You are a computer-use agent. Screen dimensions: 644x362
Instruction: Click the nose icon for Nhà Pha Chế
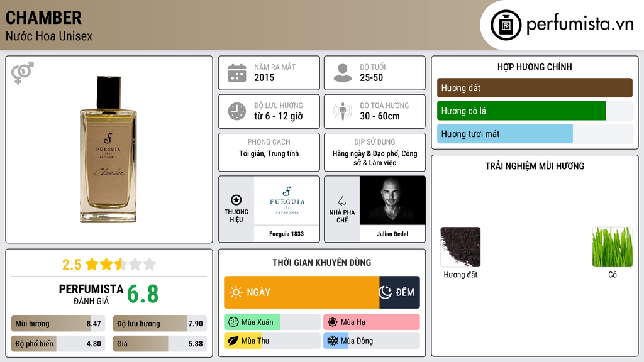coord(341,200)
